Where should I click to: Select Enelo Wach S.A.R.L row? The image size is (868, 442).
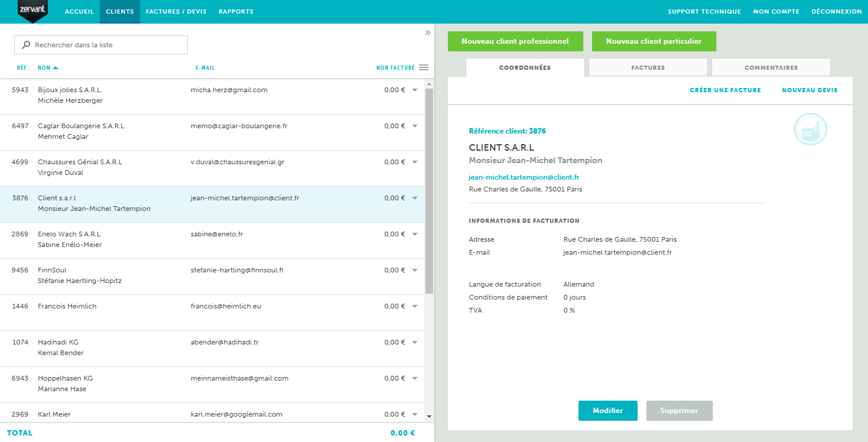click(x=212, y=240)
